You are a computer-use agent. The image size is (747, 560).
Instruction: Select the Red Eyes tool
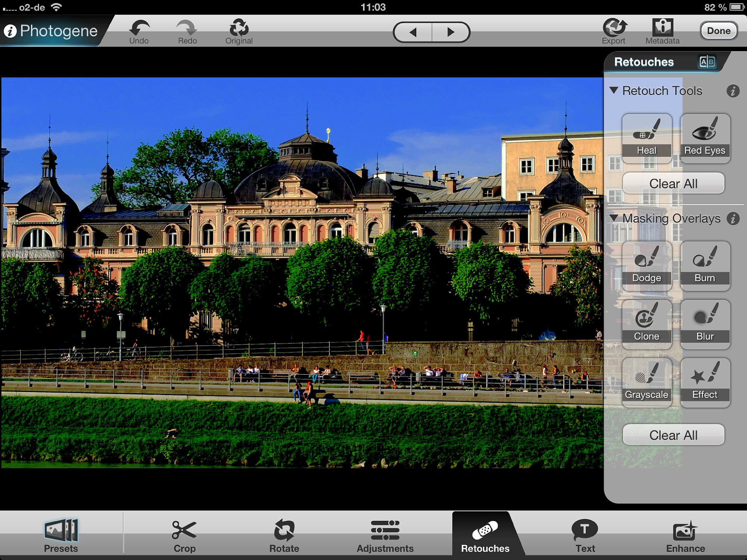(705, 138)
